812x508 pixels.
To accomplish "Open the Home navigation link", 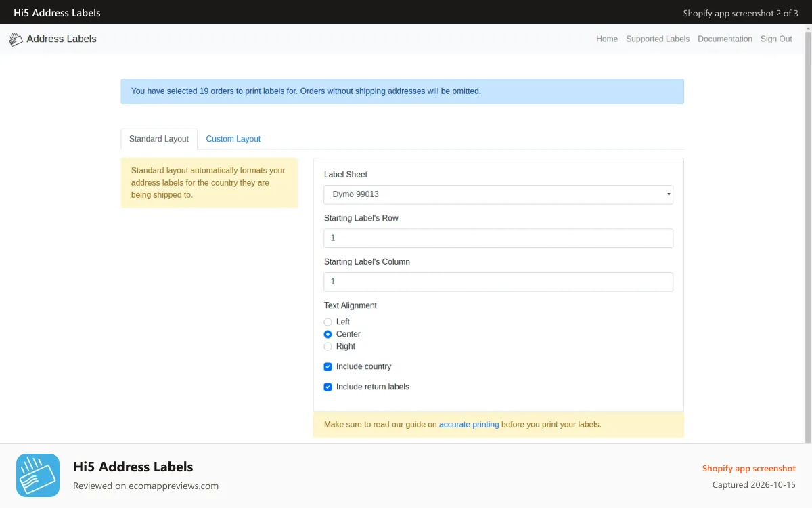I will pyautogui.click(x=607, y=39).
